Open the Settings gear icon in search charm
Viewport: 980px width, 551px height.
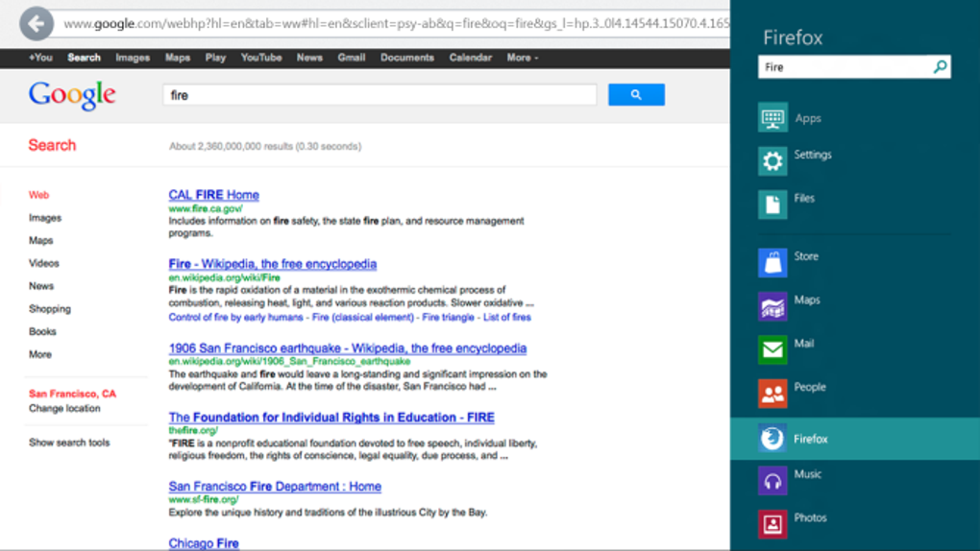pyautogui.click(x=772, y=161)
